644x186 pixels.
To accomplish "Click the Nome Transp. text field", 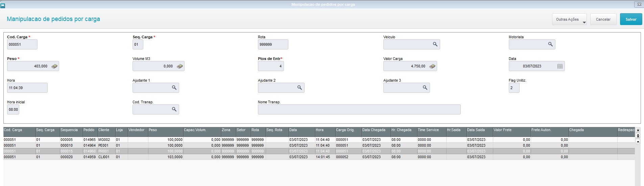I will (x=359, y=109).
